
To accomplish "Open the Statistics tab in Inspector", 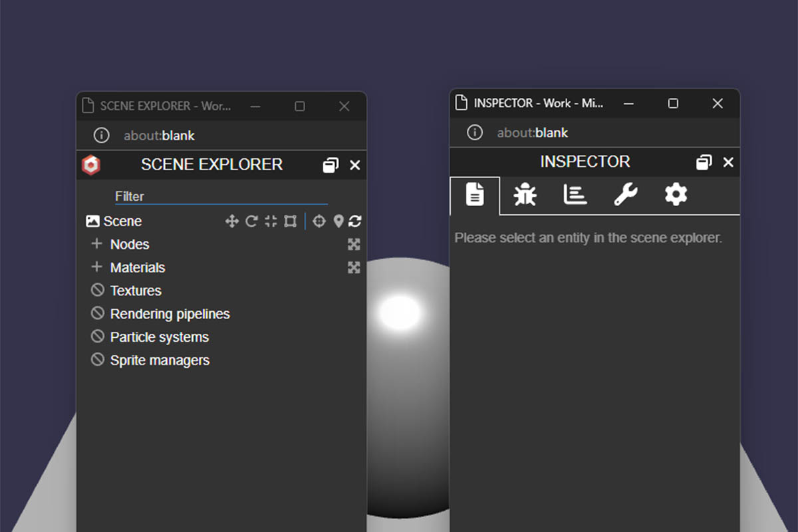I will pyautogui.click(x=575, y=195).
